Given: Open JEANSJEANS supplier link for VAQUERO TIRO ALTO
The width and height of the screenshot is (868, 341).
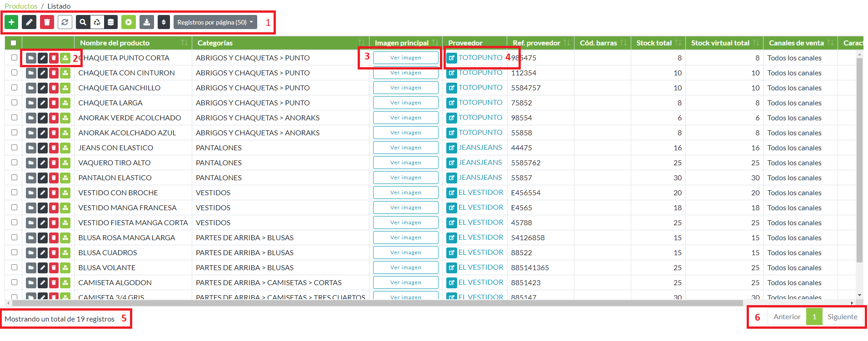Looking at the screenshot, I should click(480, 163).
